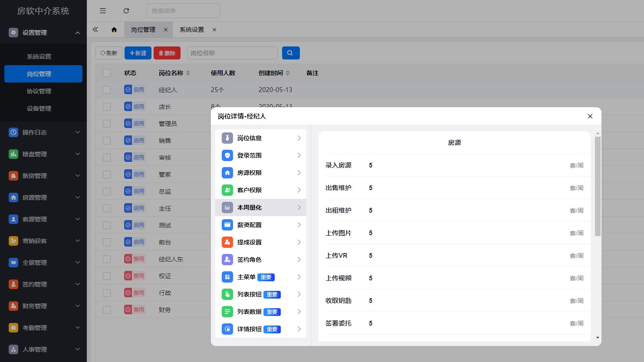Collapse the 设置管理 sidebar section
Screen dimensions: 644x362
pos(43,33)
